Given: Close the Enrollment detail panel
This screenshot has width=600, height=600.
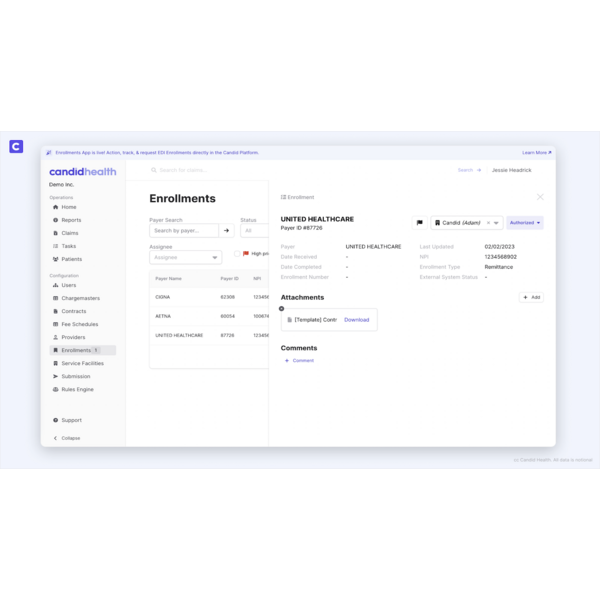Looking at the screenshot, I should pos(540,197).
